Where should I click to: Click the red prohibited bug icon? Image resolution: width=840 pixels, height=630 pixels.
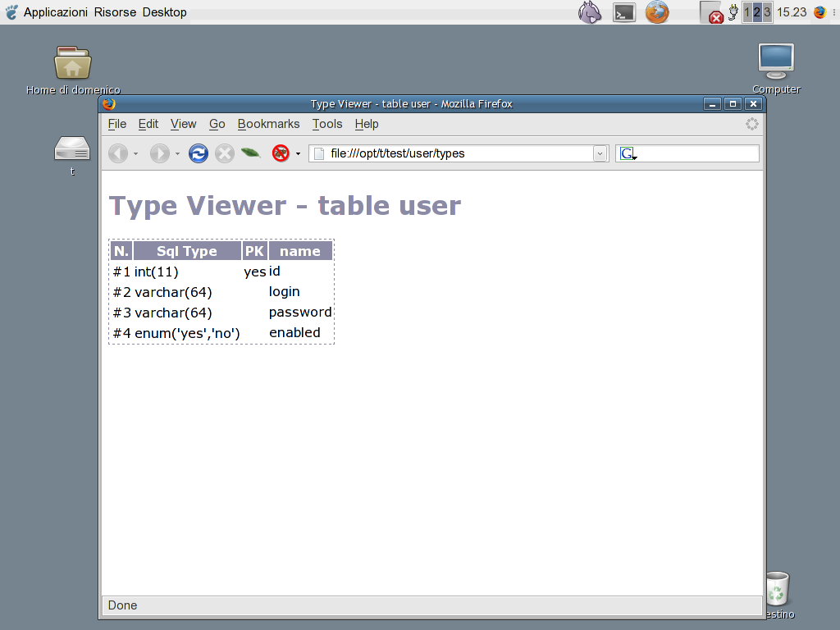(281, 153)
